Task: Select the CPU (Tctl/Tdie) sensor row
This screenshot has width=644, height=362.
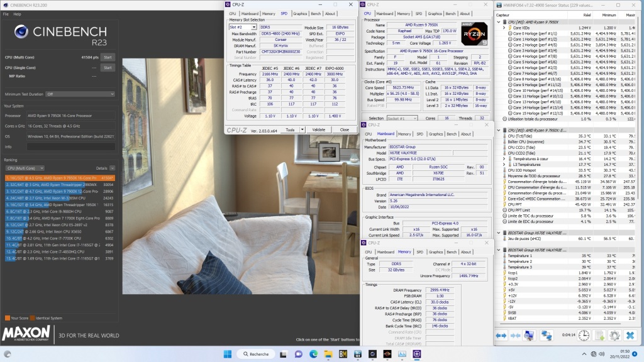Action: 569,136
